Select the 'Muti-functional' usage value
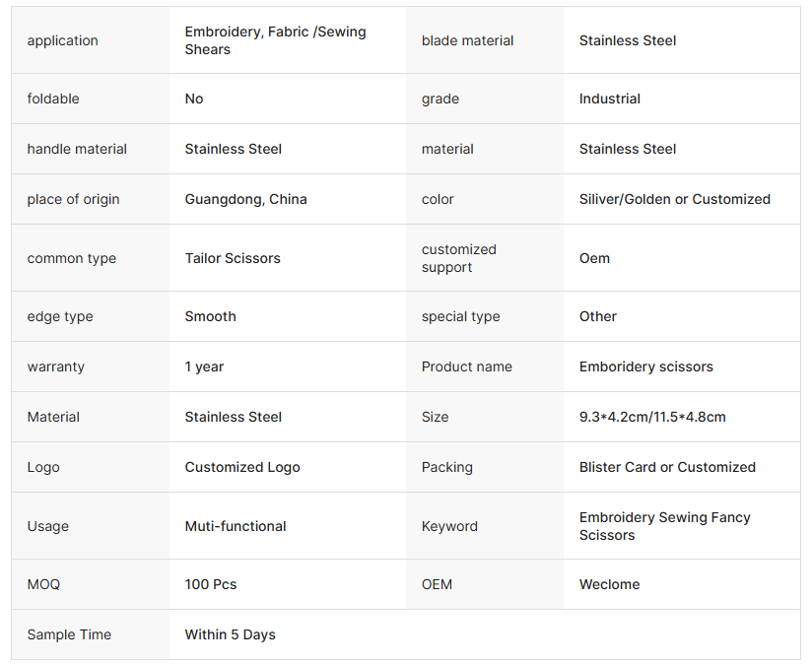The width and height of the screenshot is (812, 665). point(236,526)
